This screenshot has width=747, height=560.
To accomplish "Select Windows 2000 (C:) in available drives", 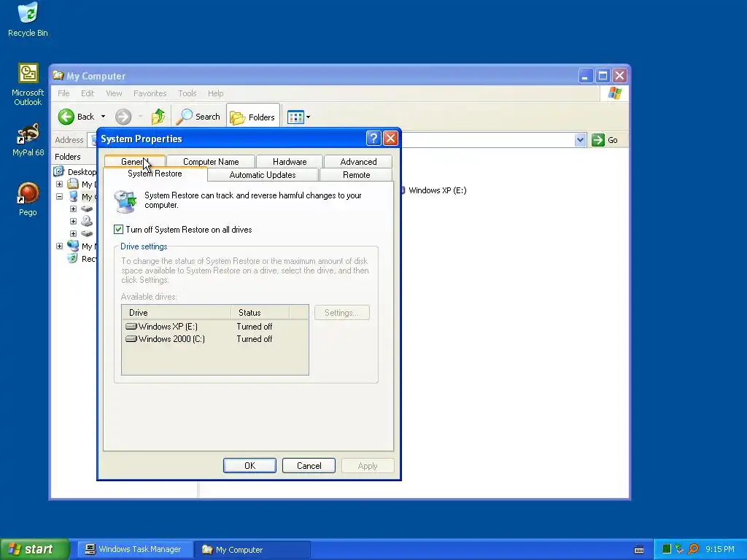I will [x=166, y=338].
